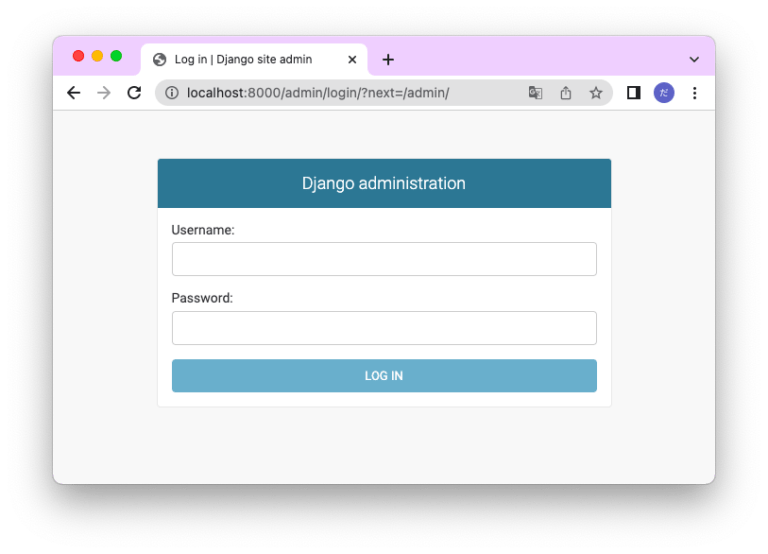
Task: Focus the Username input field
Action: pyautogui.click(x=384, y=259)
